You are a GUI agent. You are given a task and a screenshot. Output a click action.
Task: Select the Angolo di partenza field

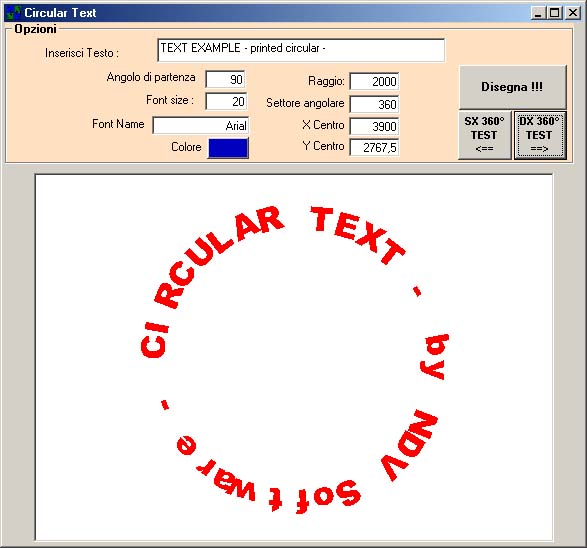tap(225, 79)
